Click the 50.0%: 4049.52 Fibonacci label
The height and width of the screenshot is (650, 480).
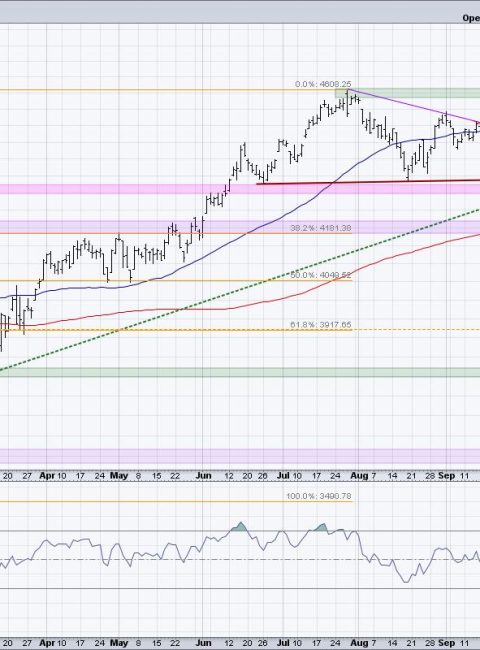[321, 275]
